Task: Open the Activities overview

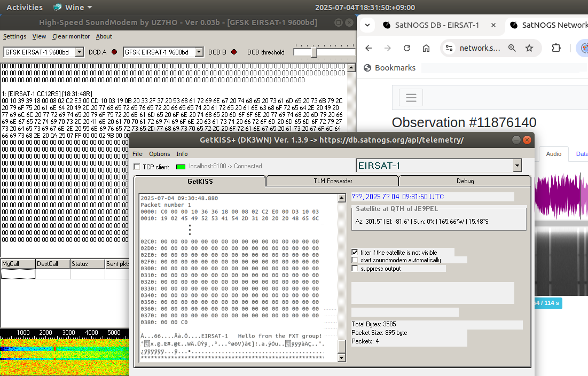Action: 25,7
